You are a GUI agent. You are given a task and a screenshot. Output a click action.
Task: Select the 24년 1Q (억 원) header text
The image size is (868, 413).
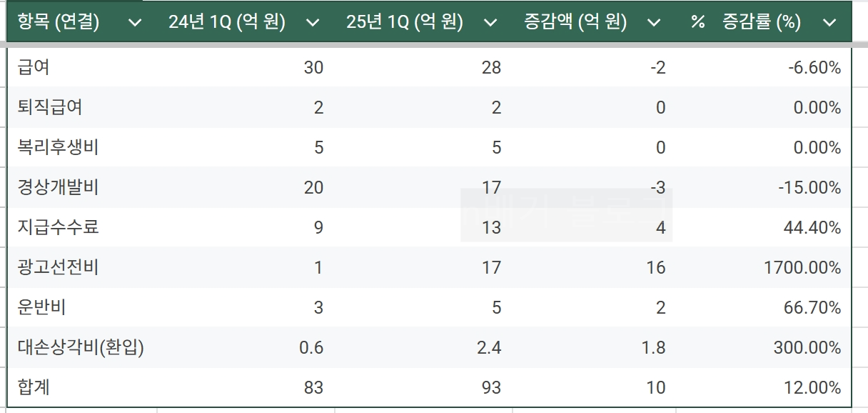click(x=227, y=22)
